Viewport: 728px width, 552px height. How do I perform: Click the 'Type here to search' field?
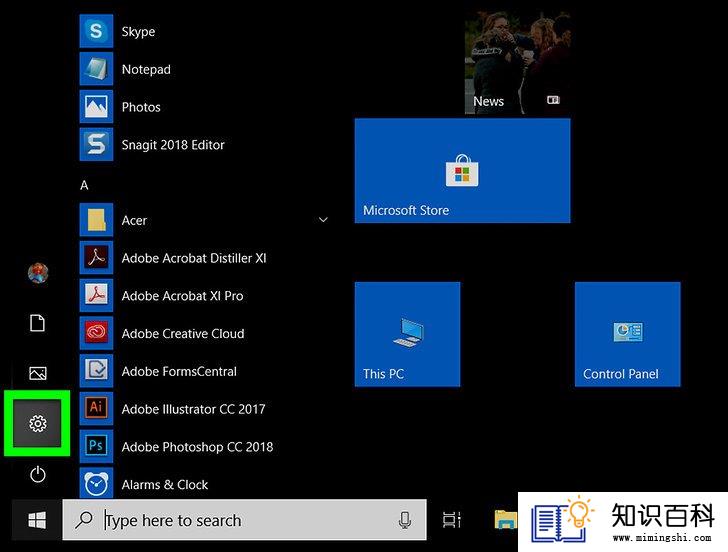[244, 520]
